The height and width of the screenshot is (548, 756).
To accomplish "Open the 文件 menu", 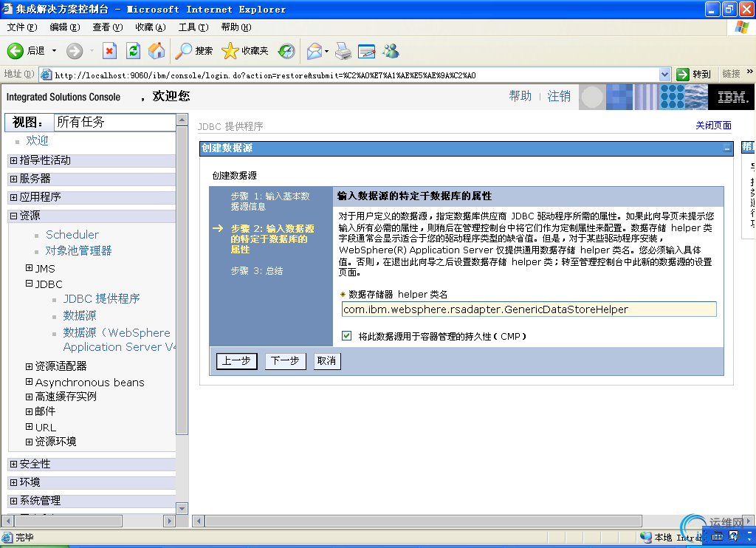I will pyautogui.click(x=21, y=27).
